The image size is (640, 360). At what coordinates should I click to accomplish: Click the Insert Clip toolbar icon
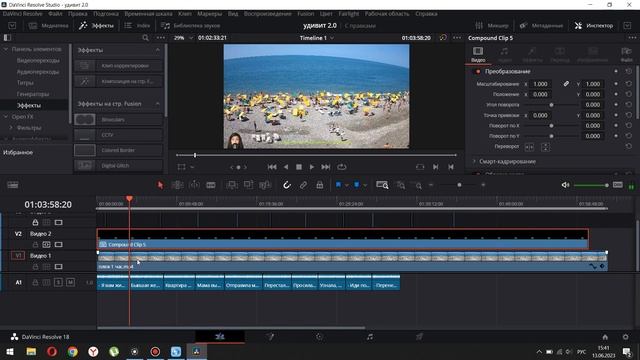(x=232, y=185)
